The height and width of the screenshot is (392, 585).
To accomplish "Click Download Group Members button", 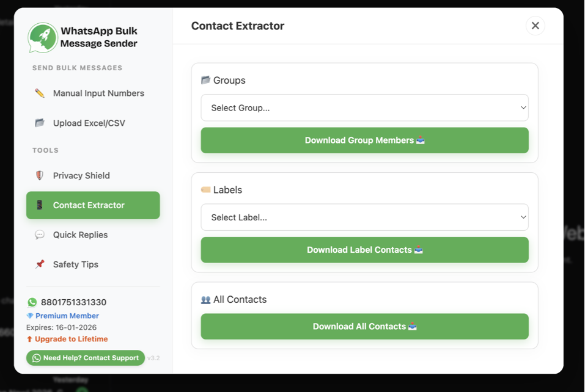I will pyautogui.click(x=364, y=140).
